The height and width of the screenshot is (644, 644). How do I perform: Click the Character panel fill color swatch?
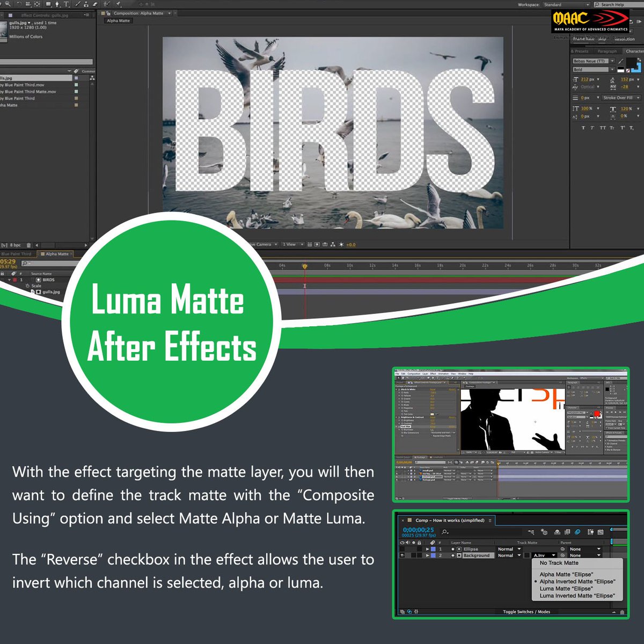[x=632, y=63]
